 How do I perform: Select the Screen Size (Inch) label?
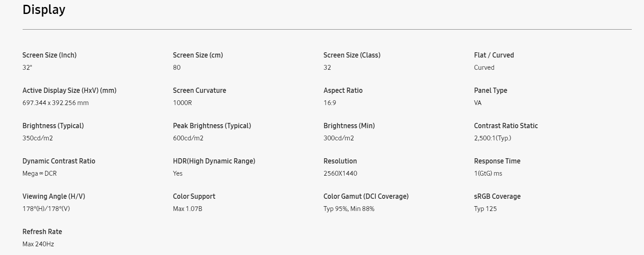[x=50, y=55]
